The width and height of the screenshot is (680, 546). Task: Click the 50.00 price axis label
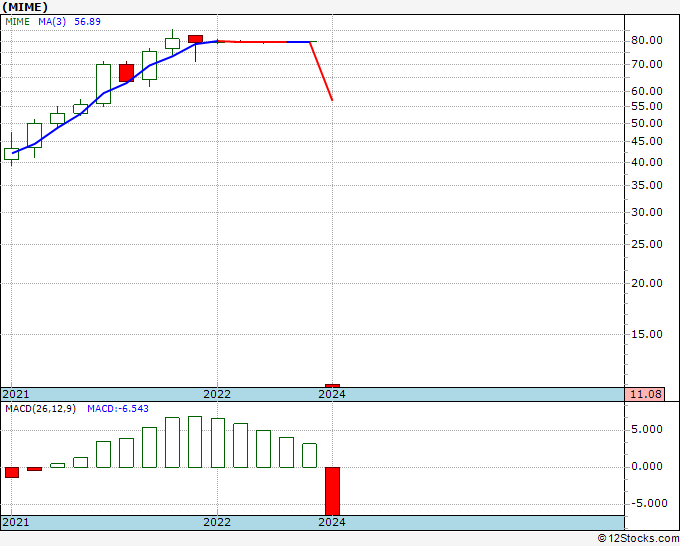click(x=647, y=123)
